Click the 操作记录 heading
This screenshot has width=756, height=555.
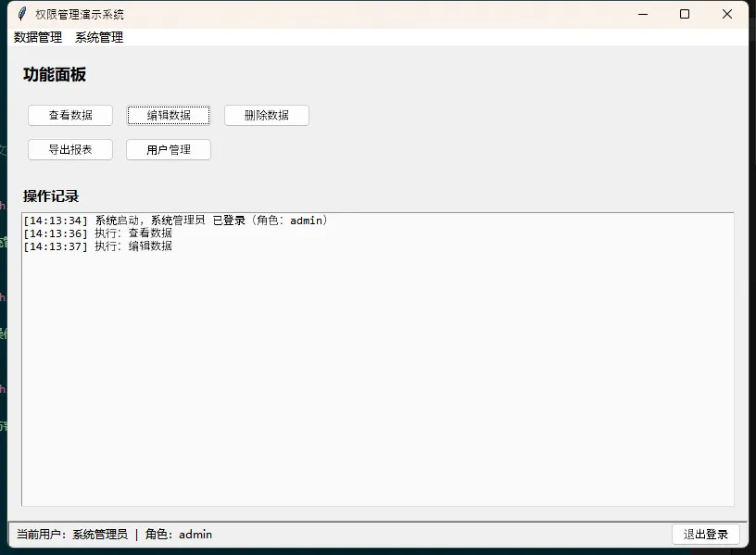pos(51,196)
